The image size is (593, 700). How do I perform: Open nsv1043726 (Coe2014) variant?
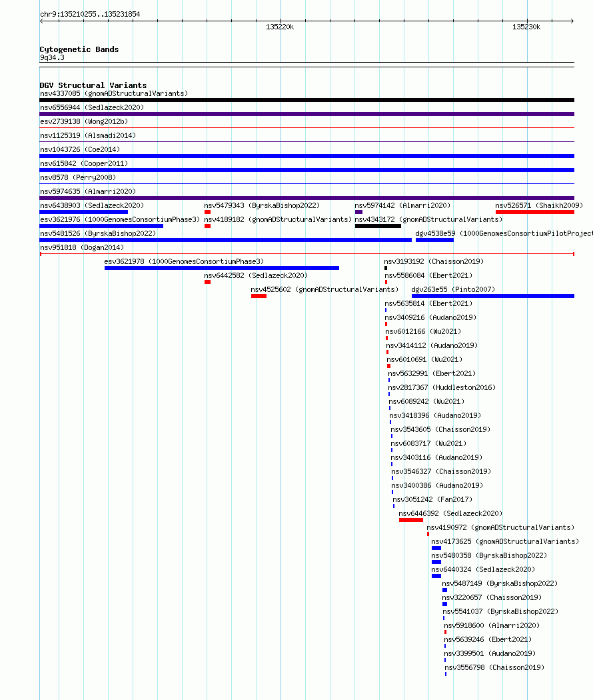pos(80,149)
